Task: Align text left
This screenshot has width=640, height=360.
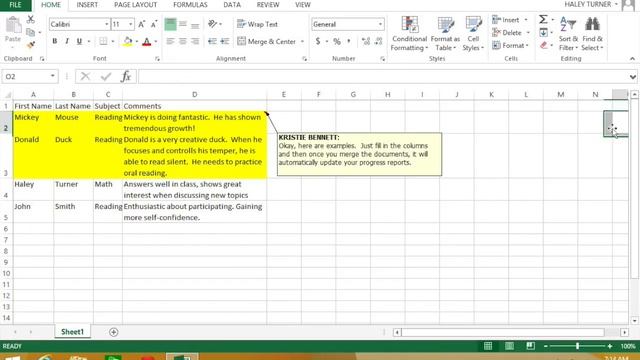Action: tap(170, 41)
